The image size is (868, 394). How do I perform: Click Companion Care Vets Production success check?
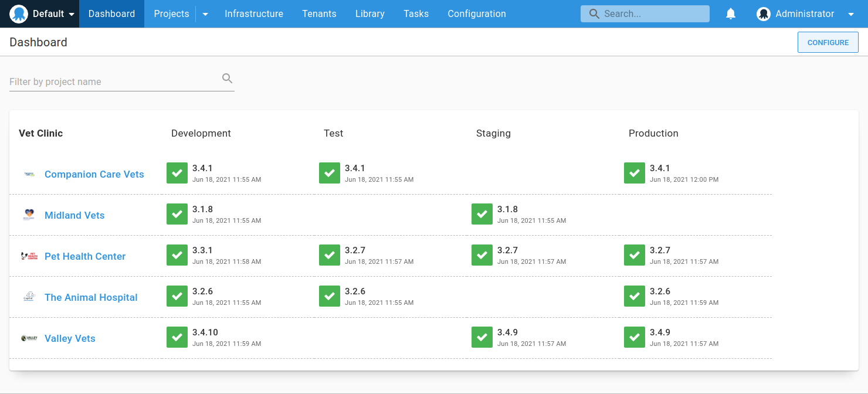pos(634,173)
